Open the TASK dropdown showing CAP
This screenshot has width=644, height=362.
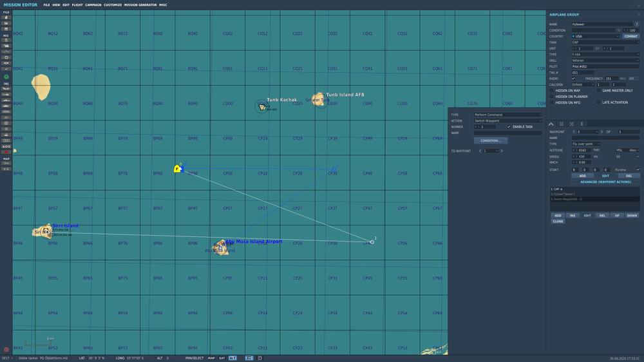[x=605, y=43]
